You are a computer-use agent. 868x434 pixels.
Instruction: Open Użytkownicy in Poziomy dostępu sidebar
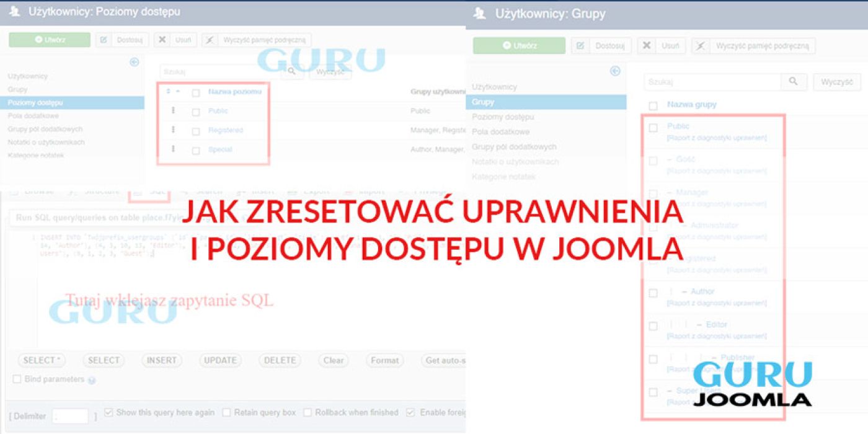point(27,76)
